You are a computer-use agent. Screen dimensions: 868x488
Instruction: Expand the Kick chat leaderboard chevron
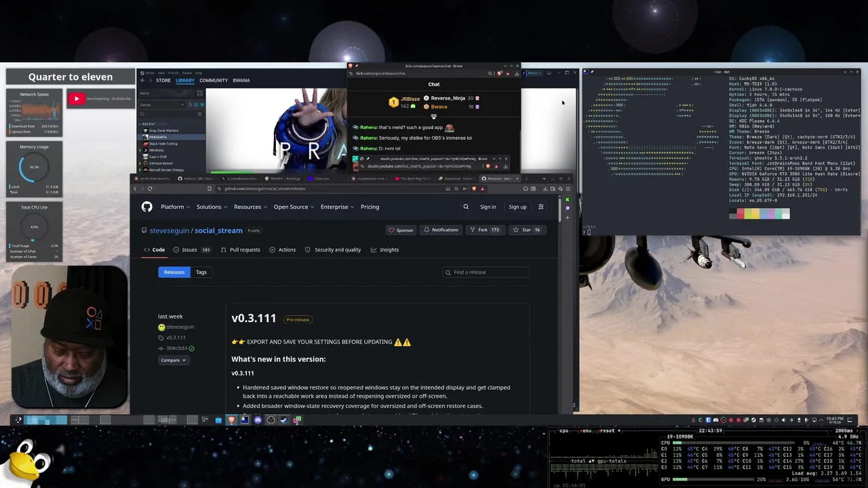tap(434, 117)
